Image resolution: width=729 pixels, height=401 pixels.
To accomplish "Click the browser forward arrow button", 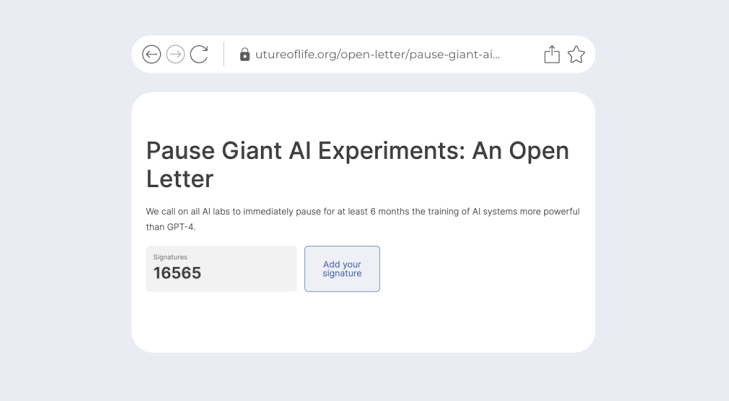I will point(175,55).
